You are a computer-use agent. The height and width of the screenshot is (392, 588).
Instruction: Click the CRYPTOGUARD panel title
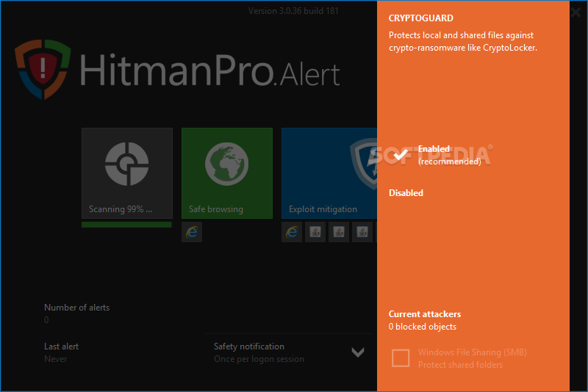[x=420, y=18]
